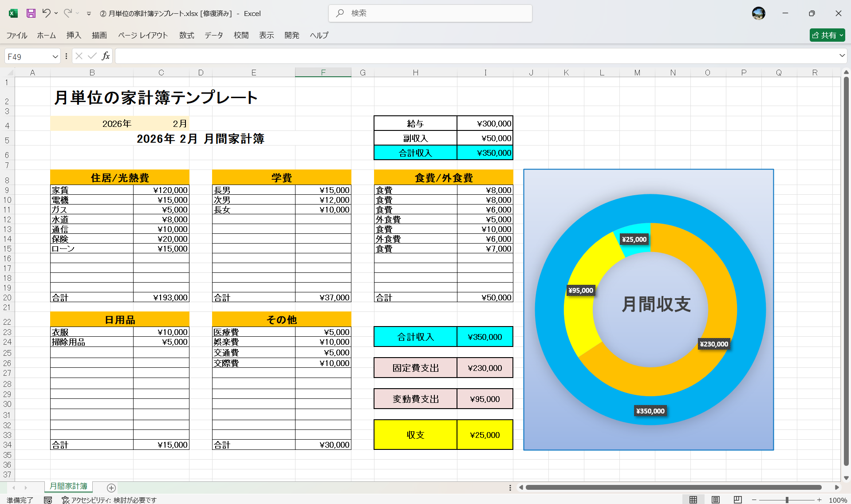Open the Undo history dropdown arrow

pos(56,13)
